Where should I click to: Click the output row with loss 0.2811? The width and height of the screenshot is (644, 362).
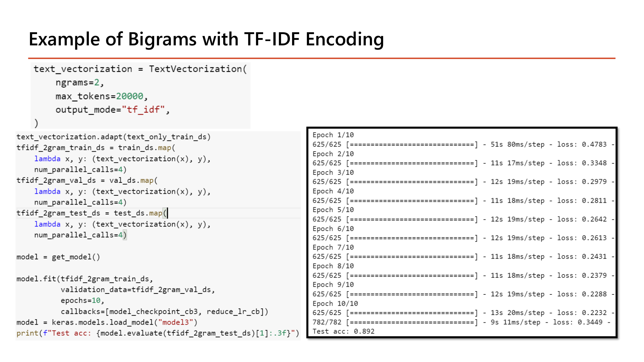(463, 201)
